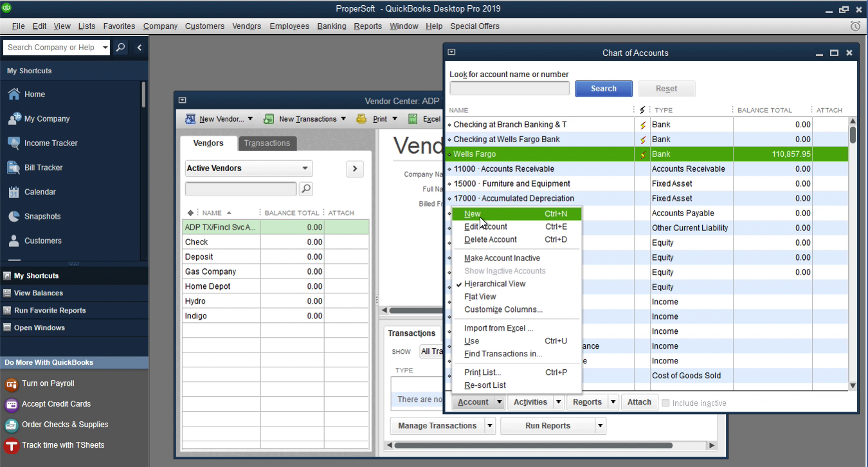868x467 pixels.
Task: Click the Manage Transactions button
Action: point(437,426)
